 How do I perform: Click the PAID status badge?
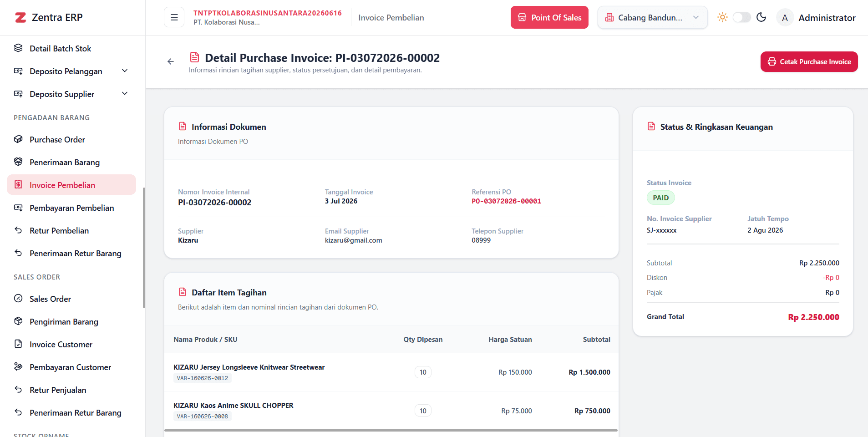click(x=661, y=198)
